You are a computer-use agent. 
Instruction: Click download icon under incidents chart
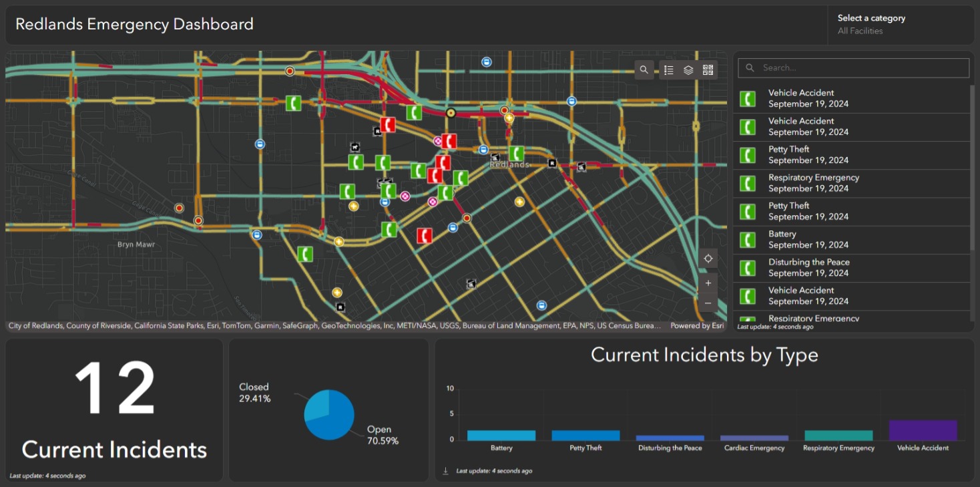(446, 471)
